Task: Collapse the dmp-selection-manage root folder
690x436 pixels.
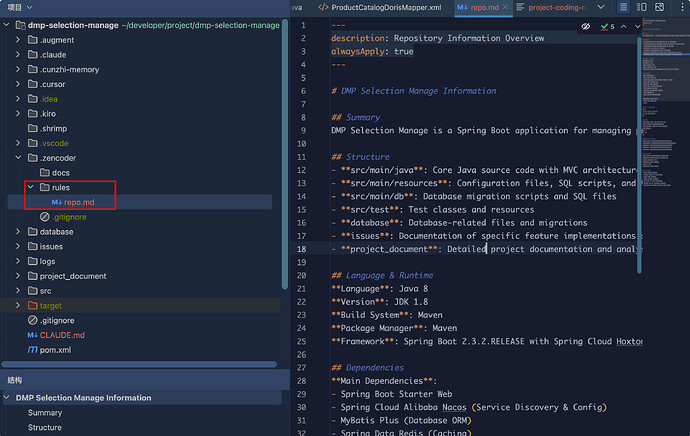Action: click(x=7, y=25)
